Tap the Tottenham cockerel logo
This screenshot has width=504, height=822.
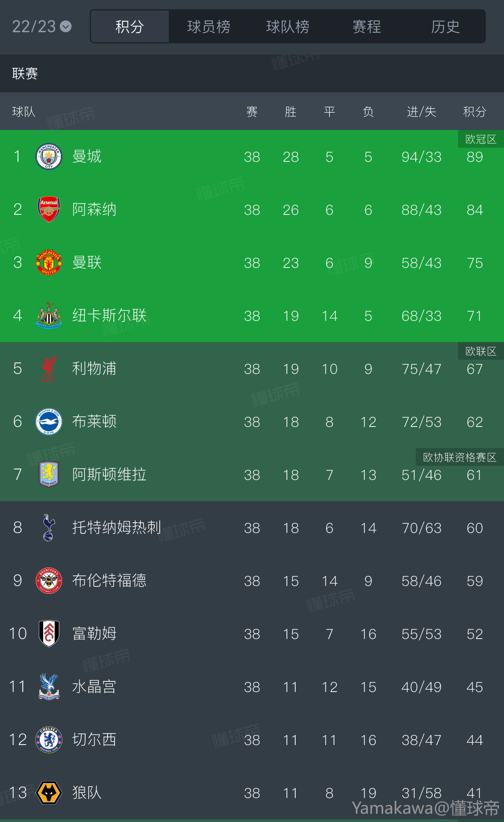(49, 527)
